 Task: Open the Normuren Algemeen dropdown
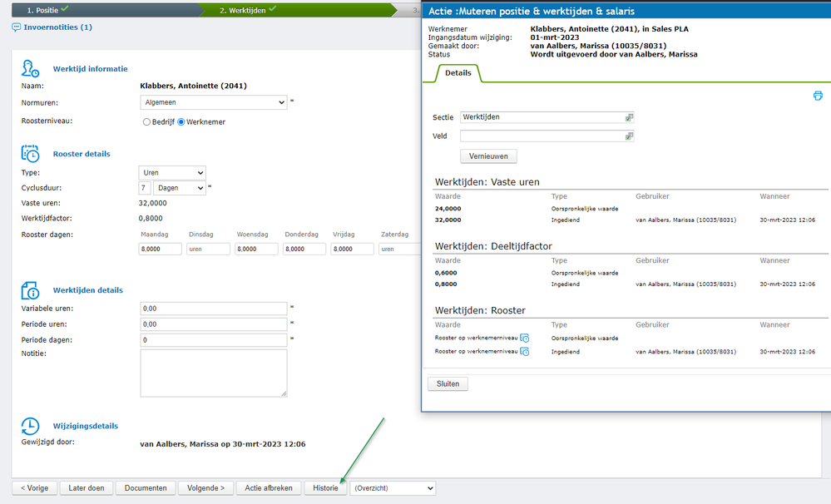(x=214, y=102)
